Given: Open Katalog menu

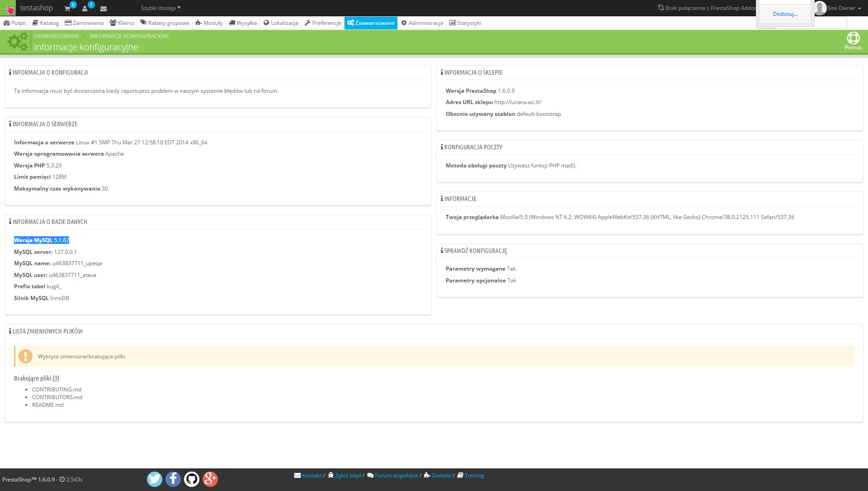Looking at the screenshot, I should pyautogui.click(x=46, y=23).
